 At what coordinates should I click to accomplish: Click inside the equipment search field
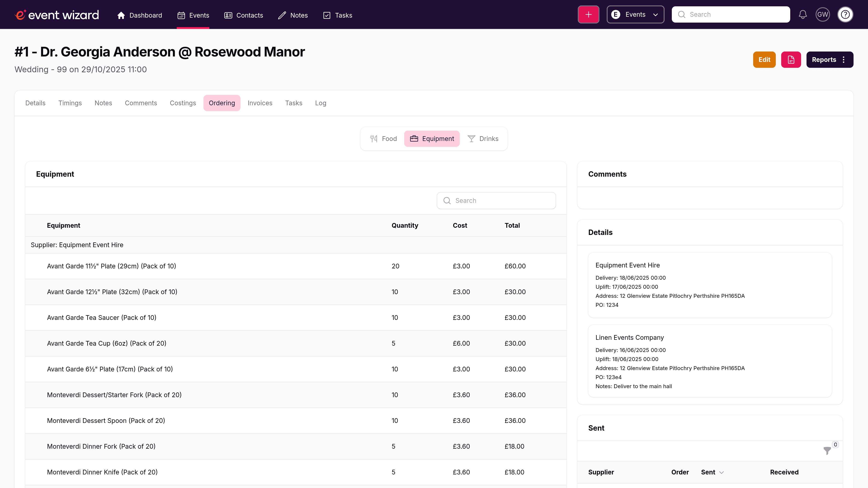[496, 200]
